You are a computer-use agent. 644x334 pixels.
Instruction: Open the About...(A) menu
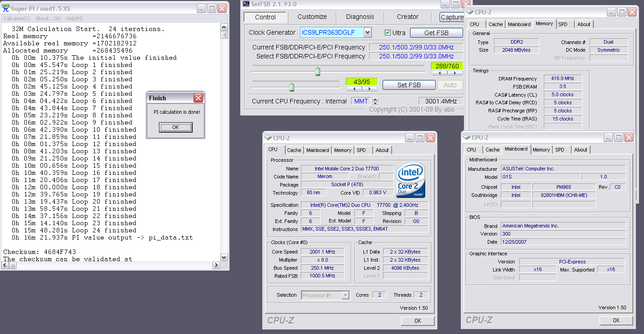[x=48, y=18]
